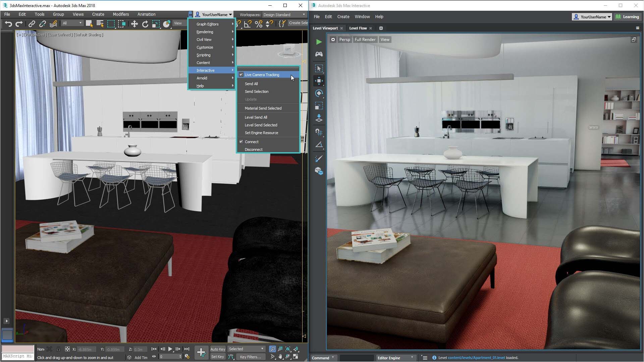
Task: Select the Rotate tool in 3ds Max toolbar
Action: (x=145, y=24)
